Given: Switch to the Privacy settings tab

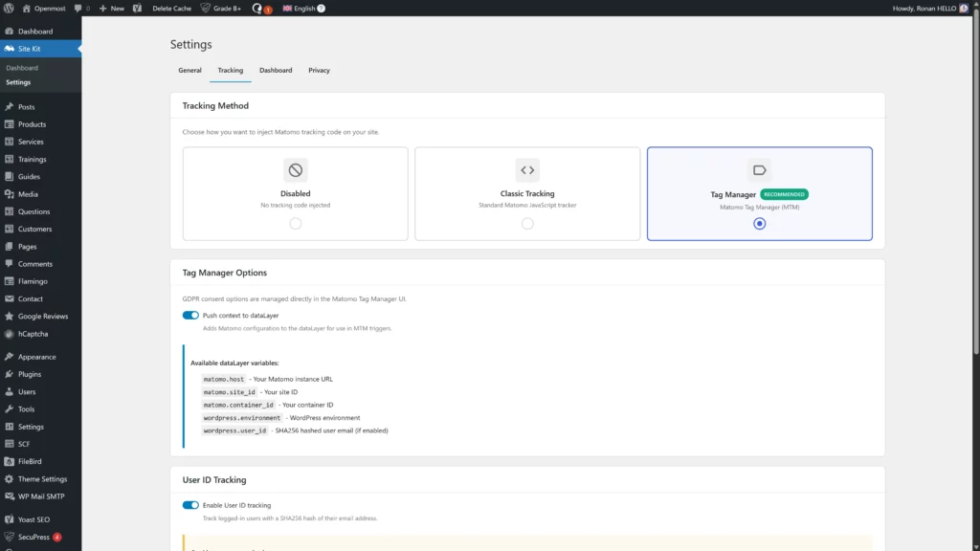Looking at the screenshot, I should (x=319, y=70).
